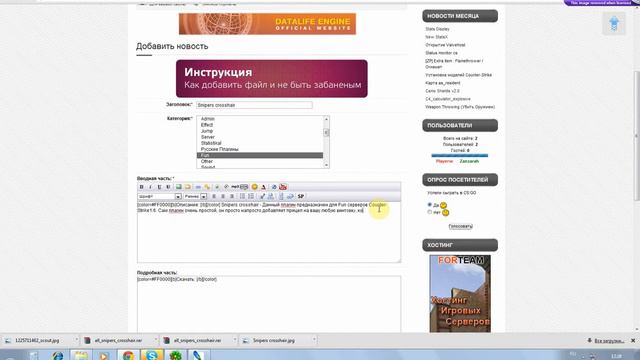Viewport: 640px width, 360px height.
Task: Open Windows Explorer folder from taskbar
Action: (81, 355)
